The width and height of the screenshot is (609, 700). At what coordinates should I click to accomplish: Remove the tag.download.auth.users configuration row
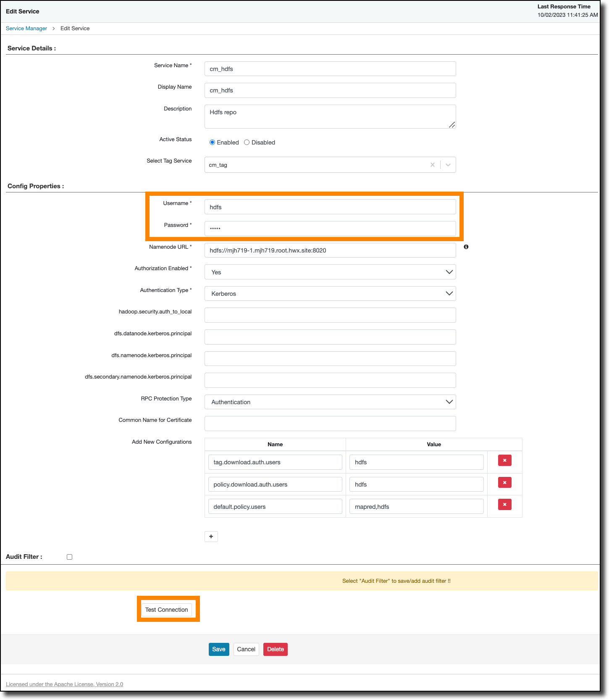pos(504,461)
